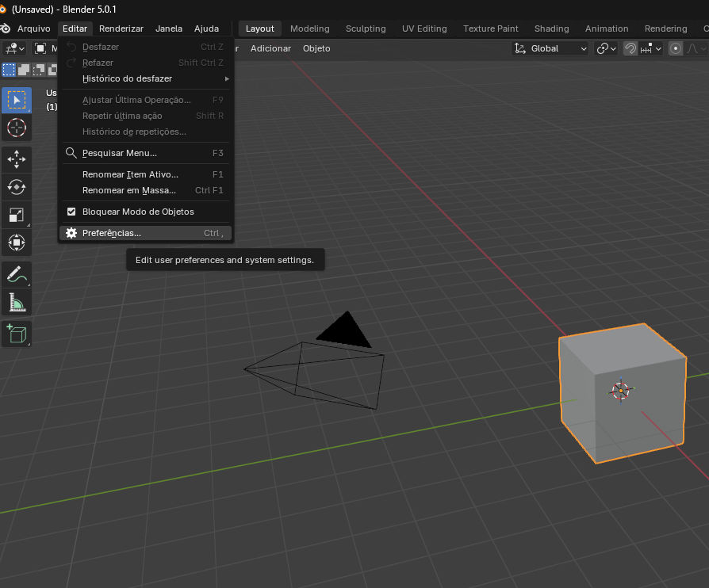The width and height of the screenshot is (709, 588).
Task: Toggle proportional editing circle icon
Action: (675, 48)
